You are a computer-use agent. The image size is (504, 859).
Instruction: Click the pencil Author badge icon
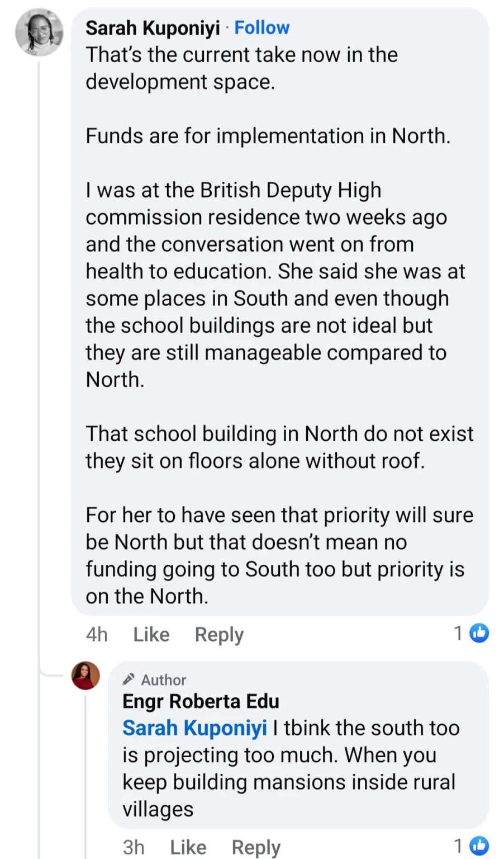pos(129,679)
